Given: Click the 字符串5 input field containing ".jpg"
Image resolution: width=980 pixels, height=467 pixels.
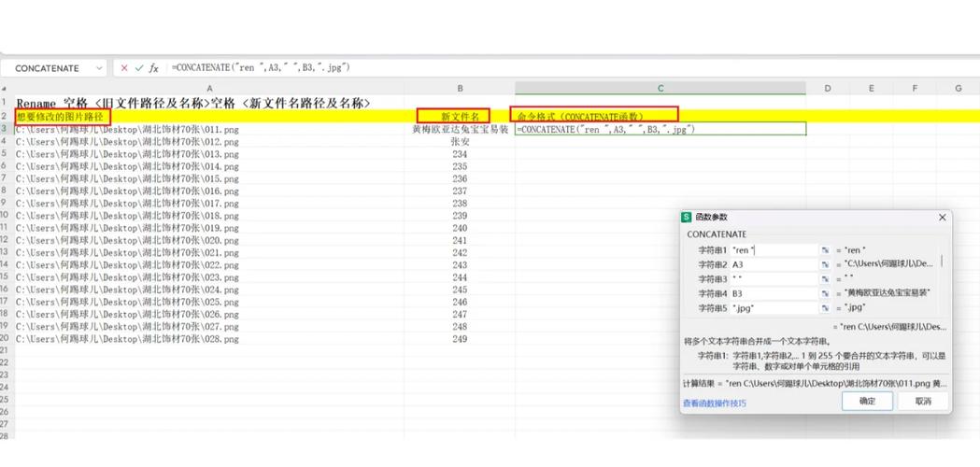Looking at the screenshot, I should tap(773, 308).
